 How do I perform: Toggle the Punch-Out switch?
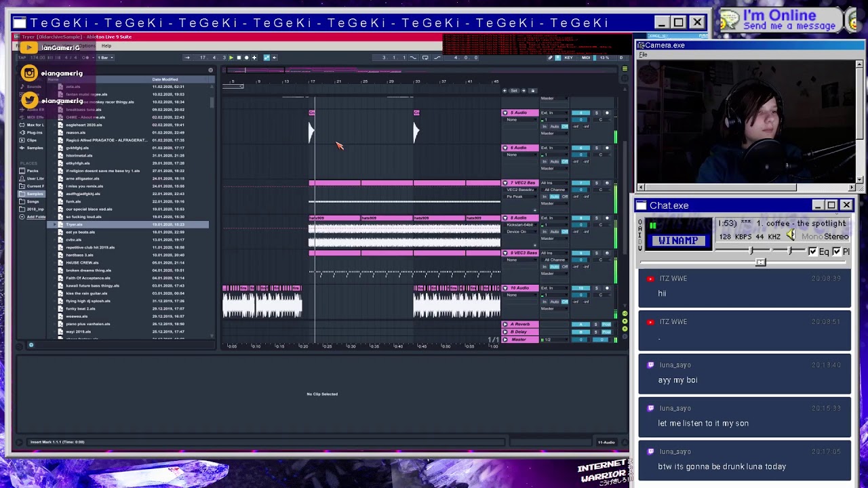tap(437, 58)
